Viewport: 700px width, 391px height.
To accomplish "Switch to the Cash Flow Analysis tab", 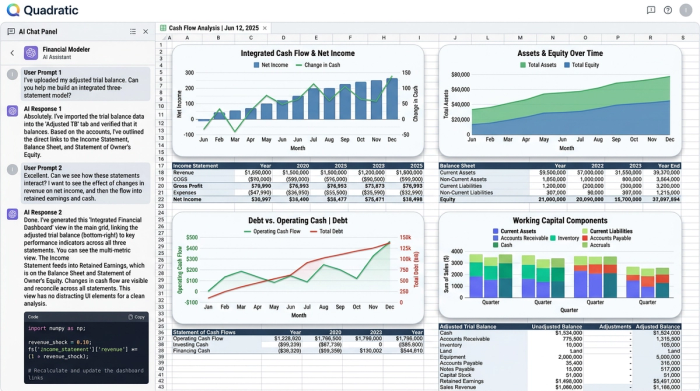I will pyautogui.click(x=213, y=28).
